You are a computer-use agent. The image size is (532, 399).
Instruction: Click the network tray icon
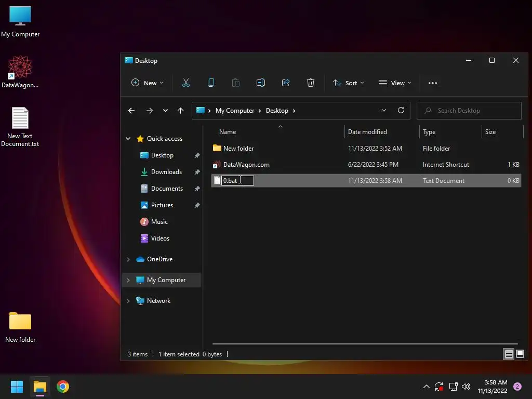(453, 387)
